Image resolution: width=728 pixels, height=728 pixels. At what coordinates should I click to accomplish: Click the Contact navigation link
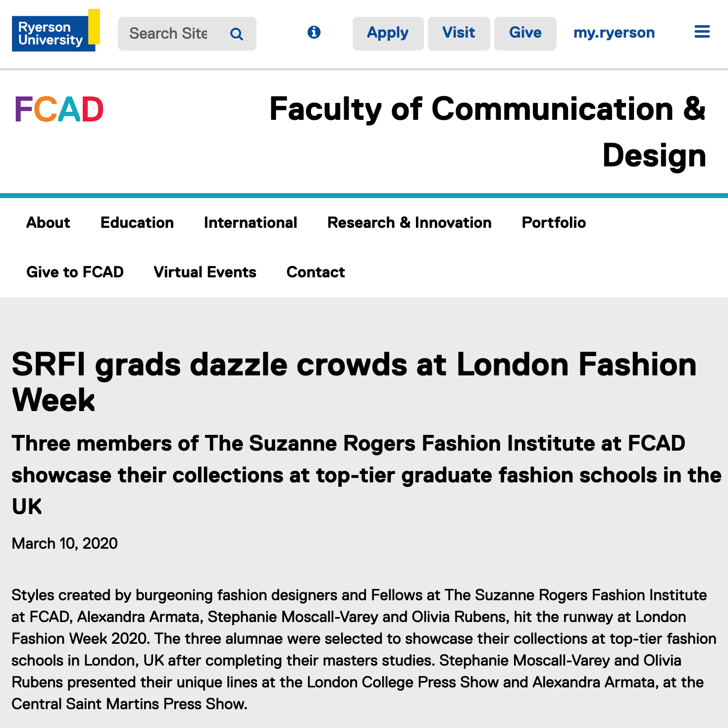pos(315,272)
